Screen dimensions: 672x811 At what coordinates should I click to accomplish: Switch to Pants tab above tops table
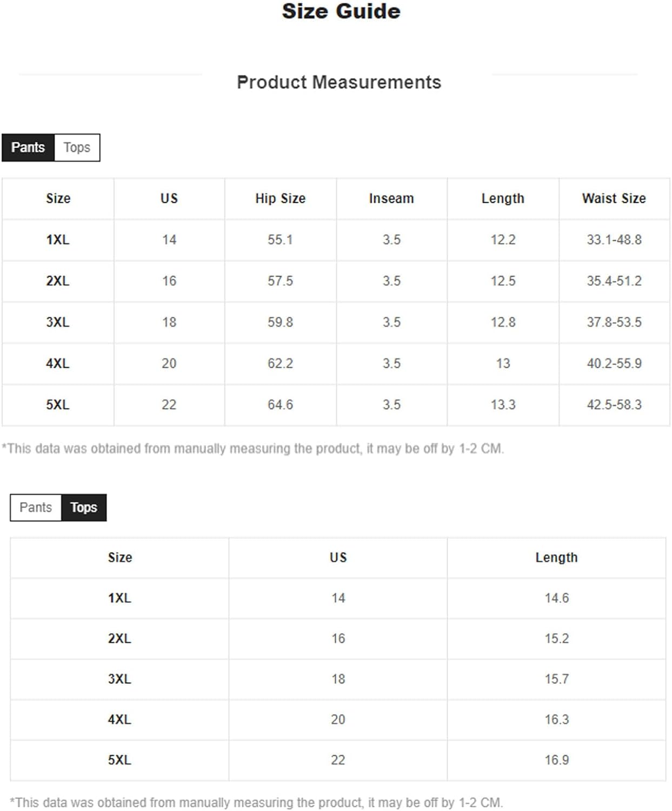coord(36,507)
